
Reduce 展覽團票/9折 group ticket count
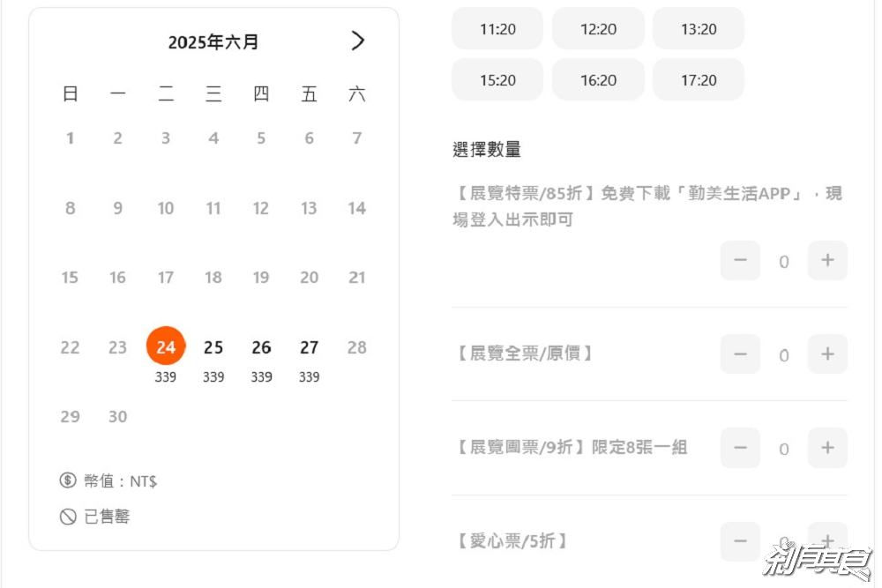pyautogui.click(x=740, y=448)
